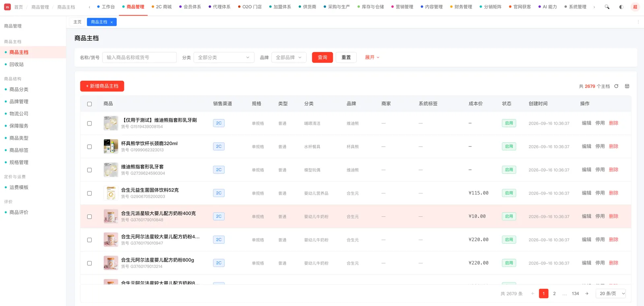The image size is (644, 306).
Task: Check the row for 合生元阿尔法星婴儿配方奶粉800g
Action: tap(89, 263)
